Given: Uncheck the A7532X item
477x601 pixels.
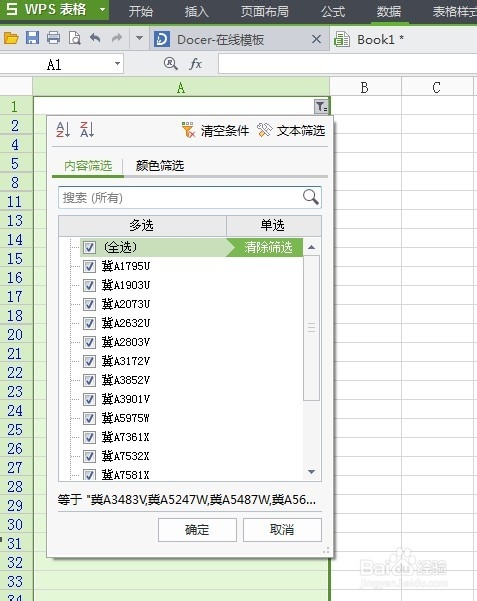Looking at the screenshot, I should pyautogui.click(x=89, y=456).
